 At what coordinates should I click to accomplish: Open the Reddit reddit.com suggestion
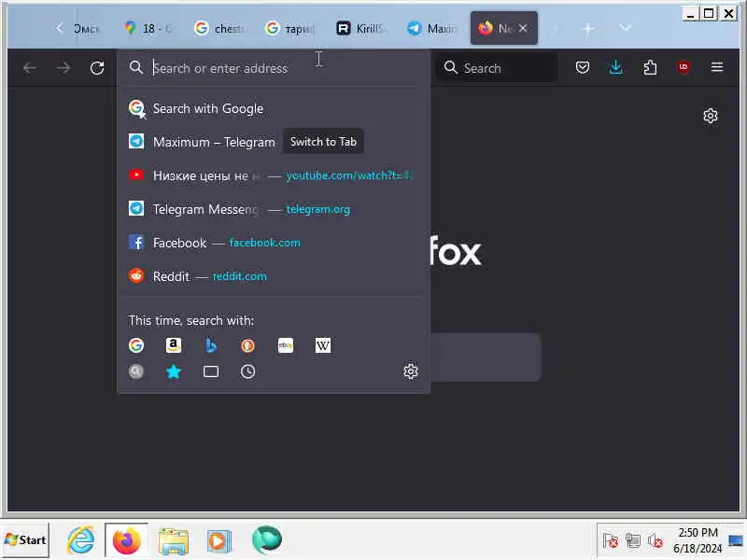click(274, 276)
